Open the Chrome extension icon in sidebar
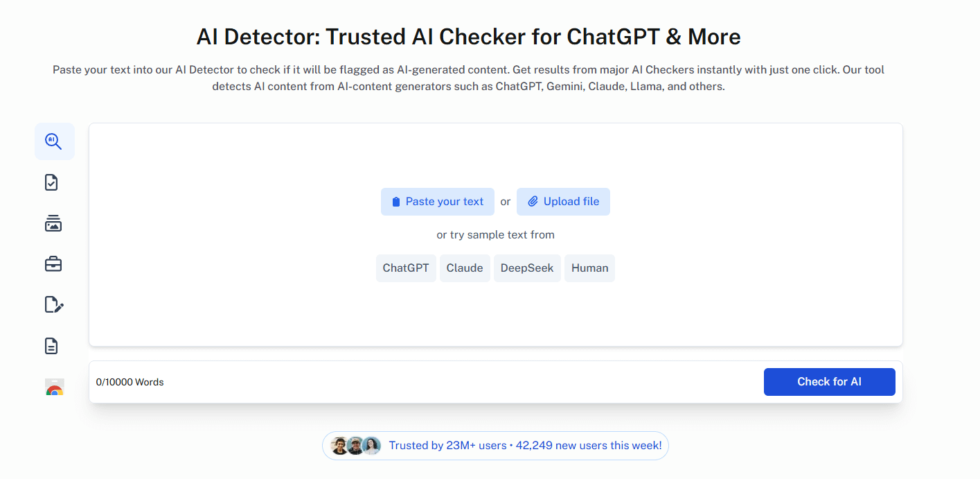The width and height of the screenshot is (980, 479). (55, 387)
